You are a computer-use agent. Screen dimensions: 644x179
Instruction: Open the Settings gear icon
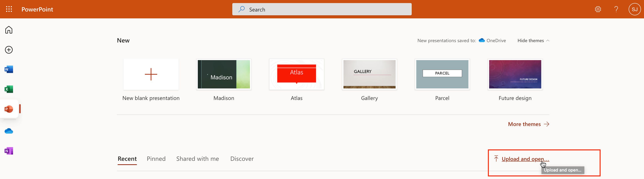coord(598,9)
